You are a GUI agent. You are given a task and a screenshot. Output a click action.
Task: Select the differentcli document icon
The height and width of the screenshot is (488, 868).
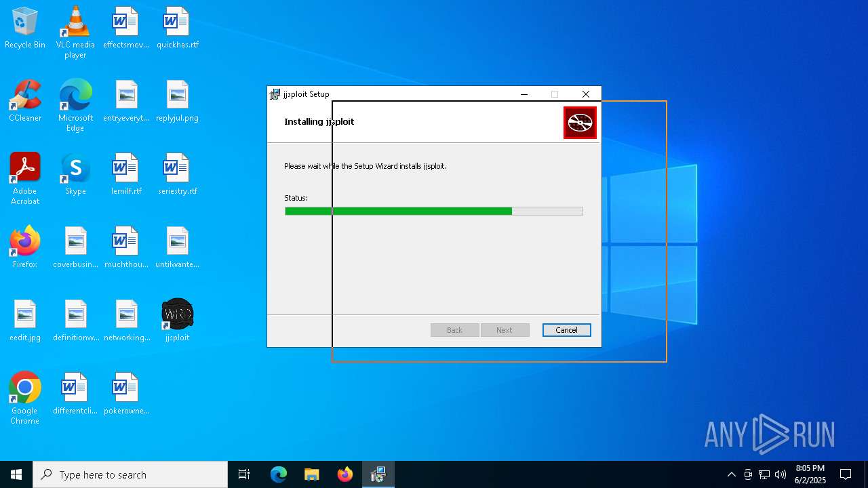pos(75,394)
